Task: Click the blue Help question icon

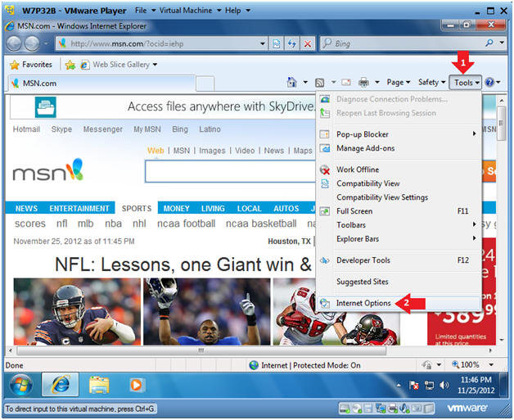Action: 489,82
